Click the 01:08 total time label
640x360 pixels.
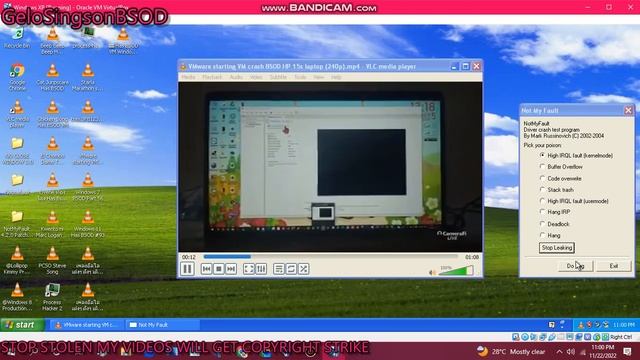point(472,257)
